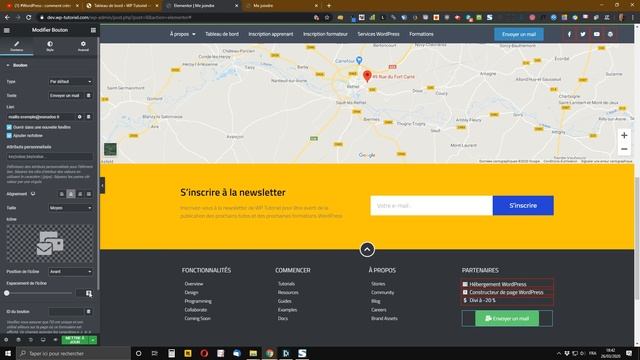Switch responsive mode from bottom bar
This screenshot has width=640, height=360.
(x=43, y=340)
